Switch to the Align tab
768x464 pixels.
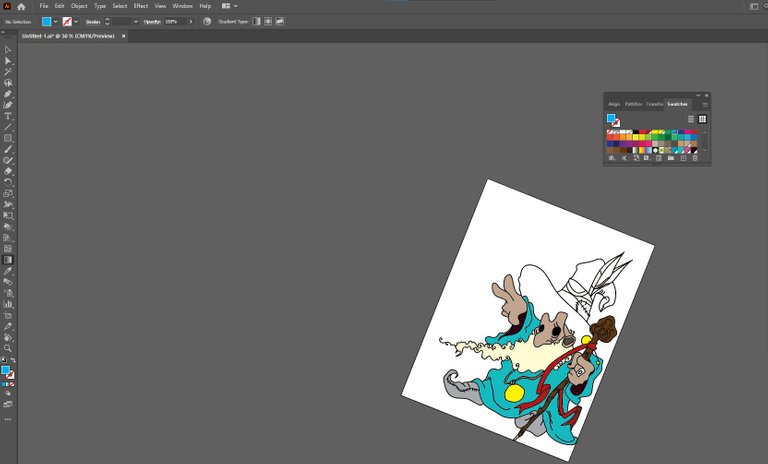[x=614, y=104]
